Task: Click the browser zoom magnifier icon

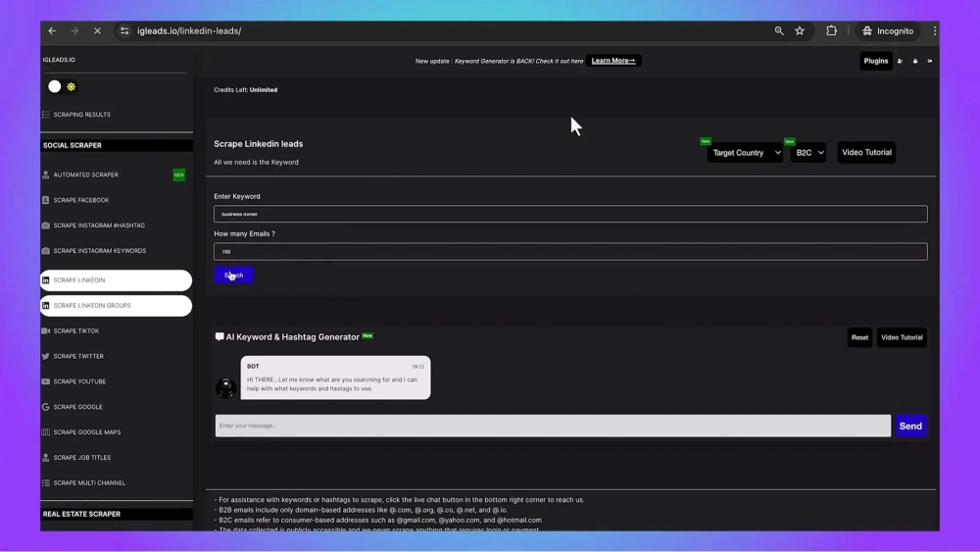Action: point(779,30)
